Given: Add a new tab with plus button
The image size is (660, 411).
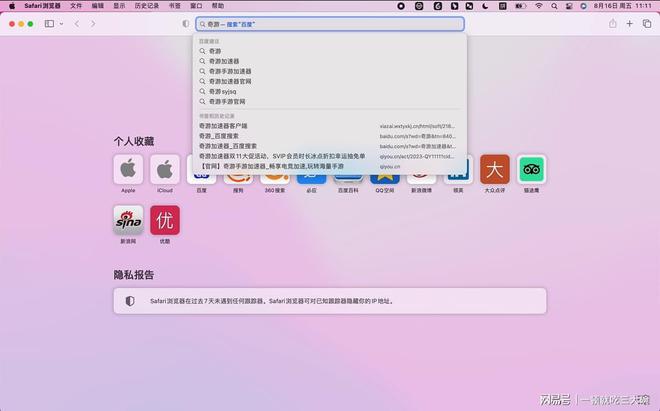Looking at the screenshot, I should click(630, 24).
